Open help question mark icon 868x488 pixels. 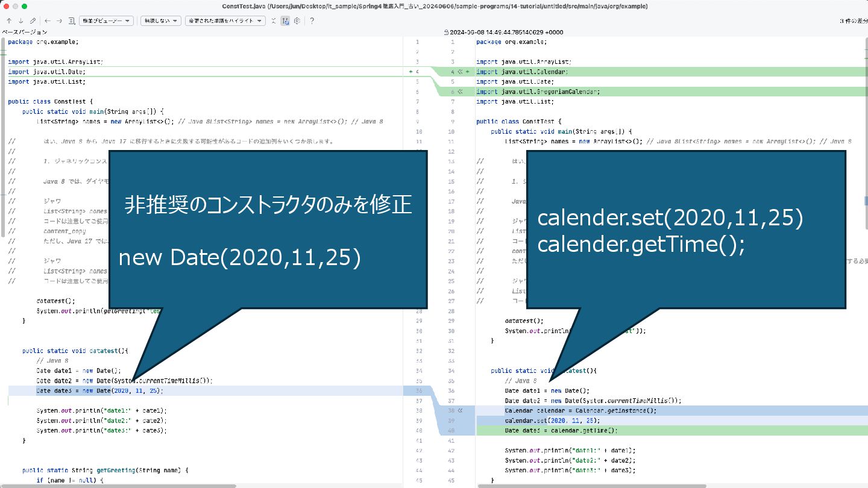312,20
